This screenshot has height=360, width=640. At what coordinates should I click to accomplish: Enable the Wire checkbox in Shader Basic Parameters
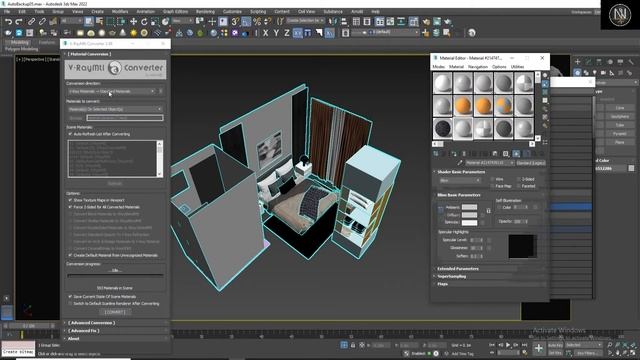493,179
